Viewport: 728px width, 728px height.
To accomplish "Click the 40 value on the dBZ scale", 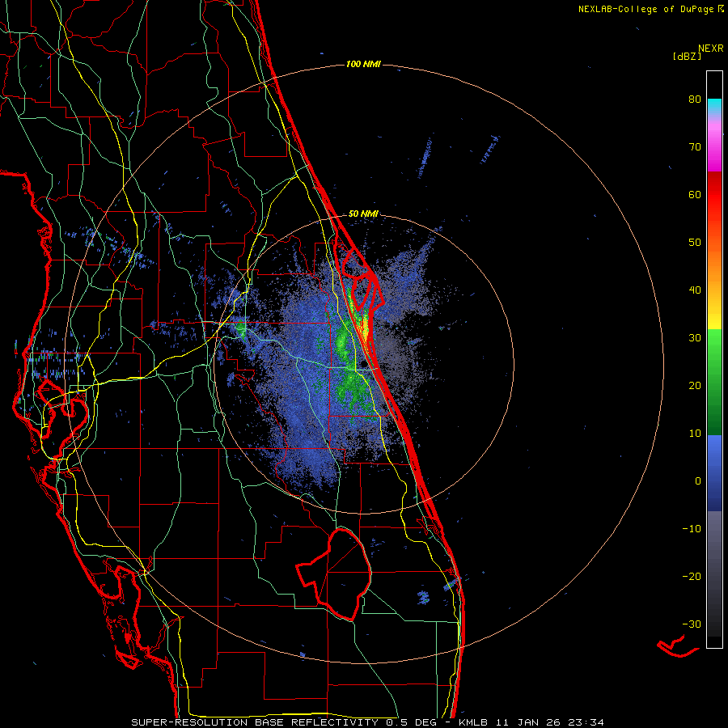I will click(x=695, y=290).
